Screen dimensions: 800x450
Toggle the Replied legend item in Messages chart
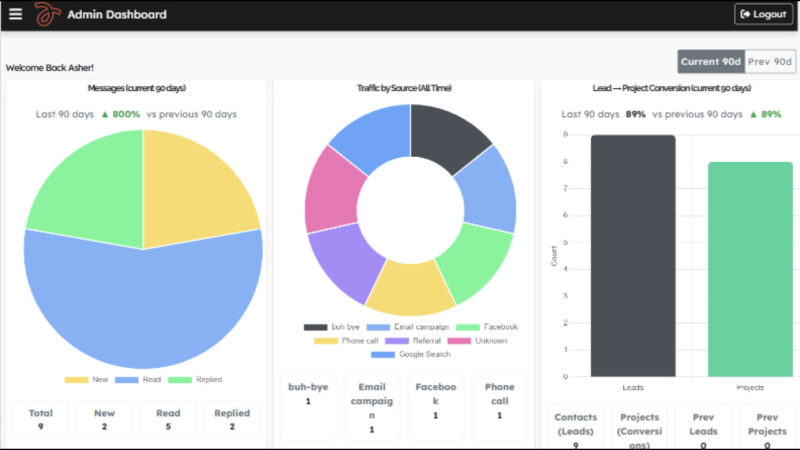194,380
